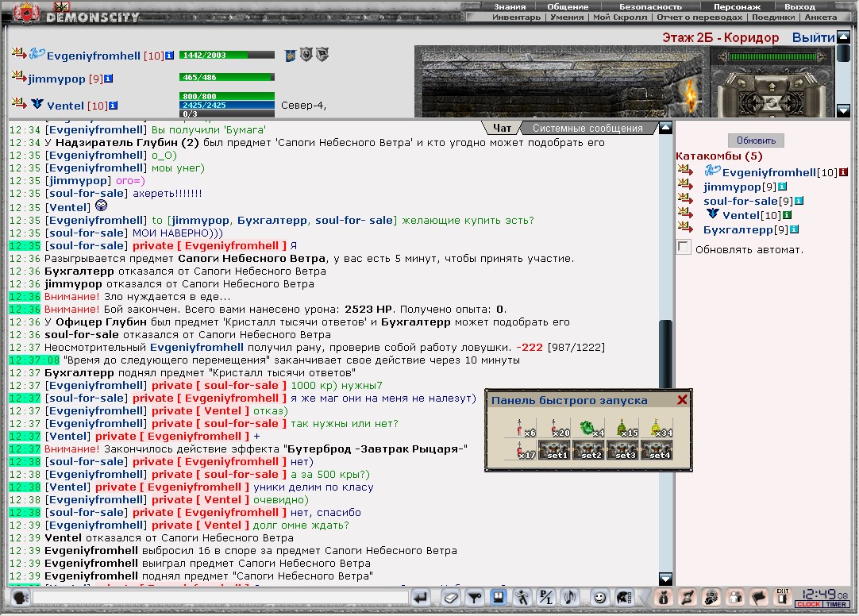Use the green gem x4 quick-launch item
Viewport: 859px width, 616px height.
point(588,428)
